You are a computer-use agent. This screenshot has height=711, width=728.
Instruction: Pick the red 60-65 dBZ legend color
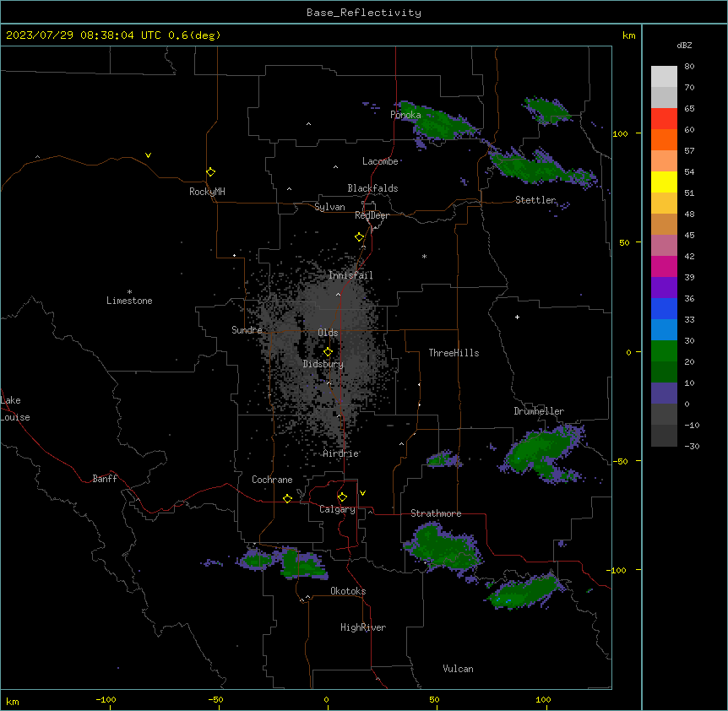click(x=664, y=119)
